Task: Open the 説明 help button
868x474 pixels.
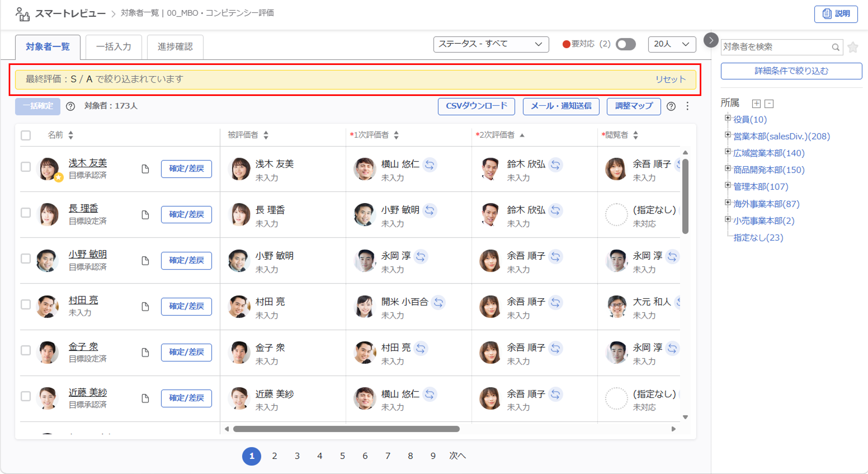Action: 836,14
